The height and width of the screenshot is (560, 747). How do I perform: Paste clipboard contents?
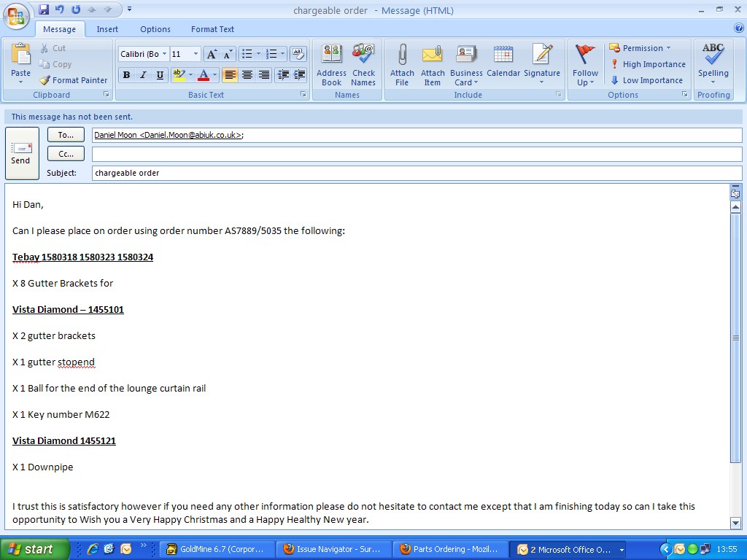(20, 64)
